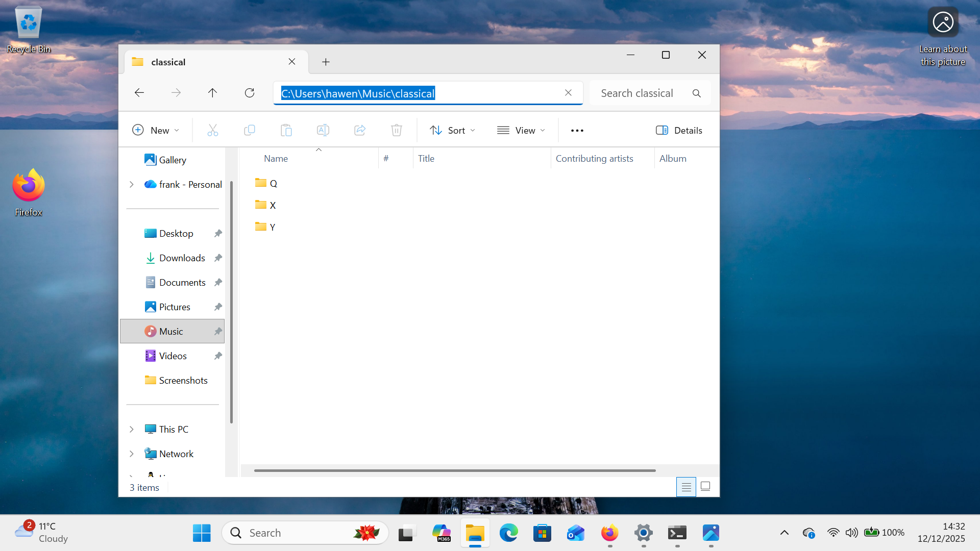
Task: Click the Copy icon in toolbar
Action: pos(250,131)
